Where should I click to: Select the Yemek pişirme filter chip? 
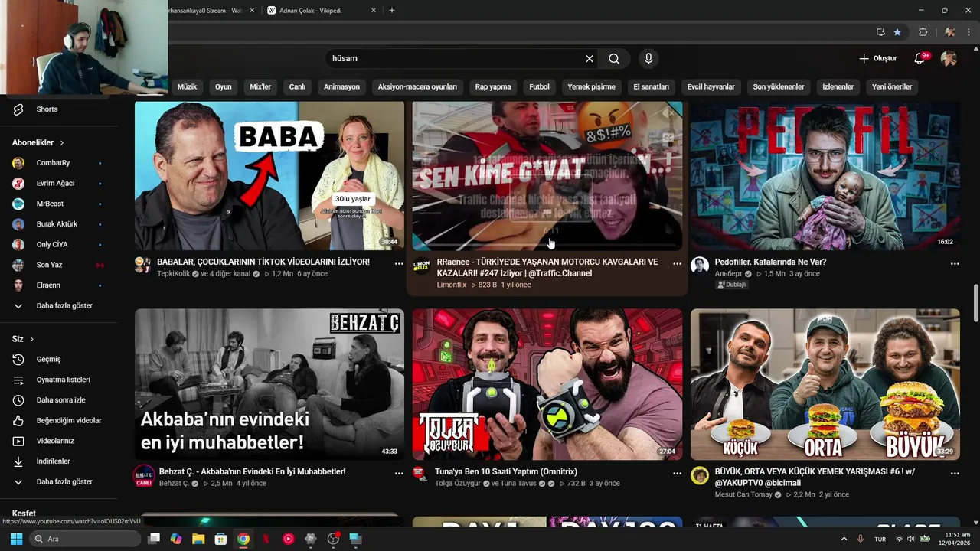click(591, 86)
